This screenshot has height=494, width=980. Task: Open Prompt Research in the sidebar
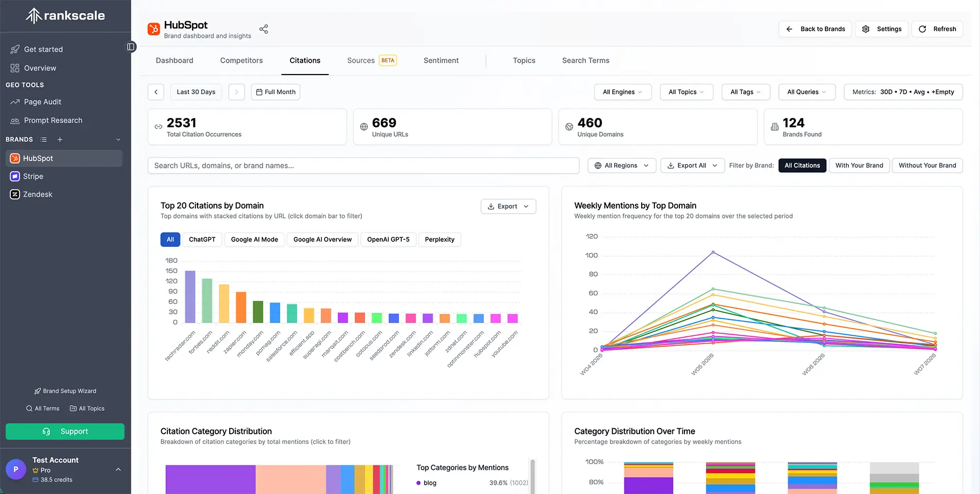click(53, 120)
